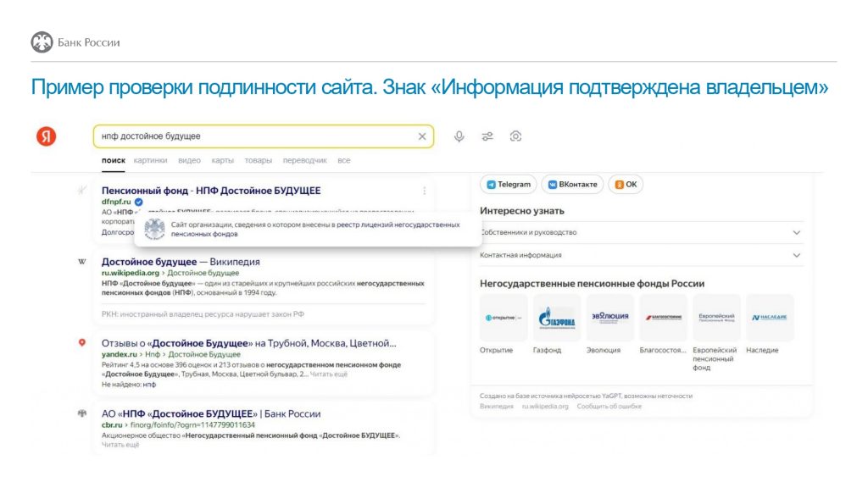
Task: Click «Читать ещё» in reviews result
Action: tap(328, 374)
